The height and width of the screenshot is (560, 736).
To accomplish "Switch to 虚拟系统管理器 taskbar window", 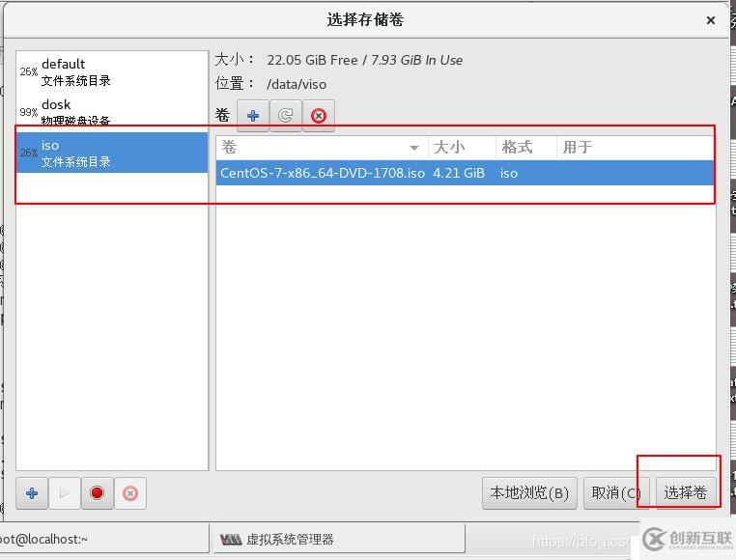I will [338, 540].
